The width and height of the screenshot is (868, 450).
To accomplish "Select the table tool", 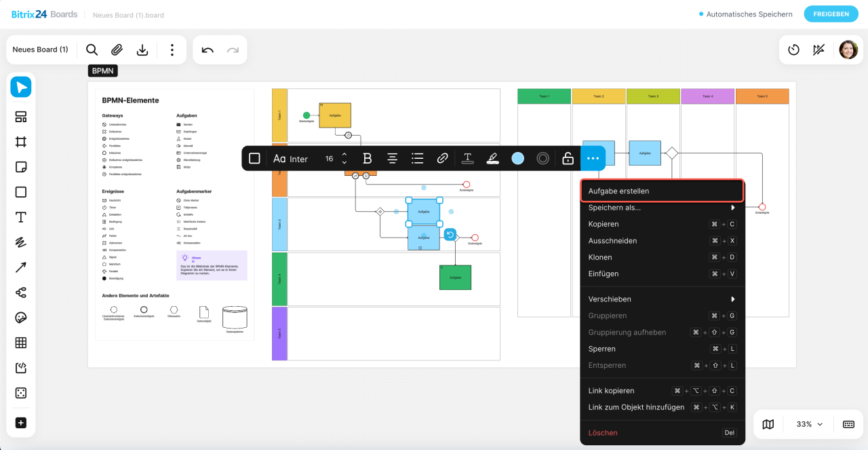I will (x=21, y=343).
